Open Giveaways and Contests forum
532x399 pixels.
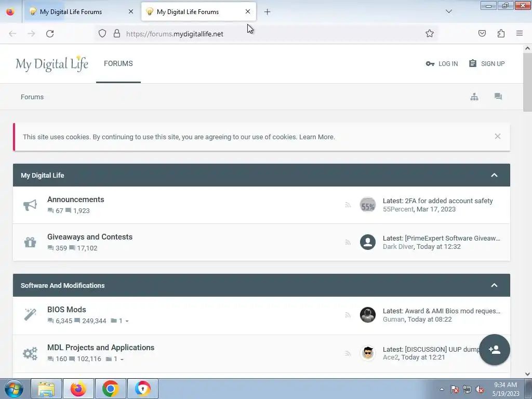coord(90,237)
